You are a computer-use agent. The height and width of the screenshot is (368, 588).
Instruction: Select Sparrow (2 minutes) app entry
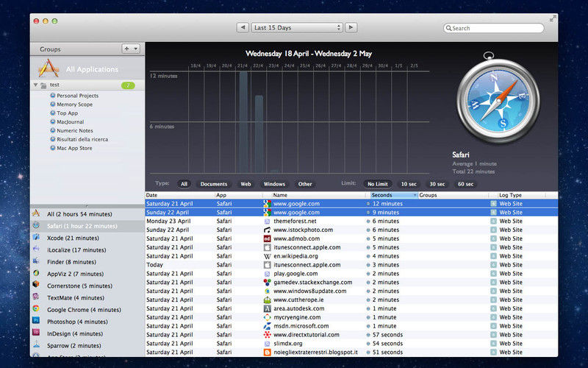pos(87,346)
